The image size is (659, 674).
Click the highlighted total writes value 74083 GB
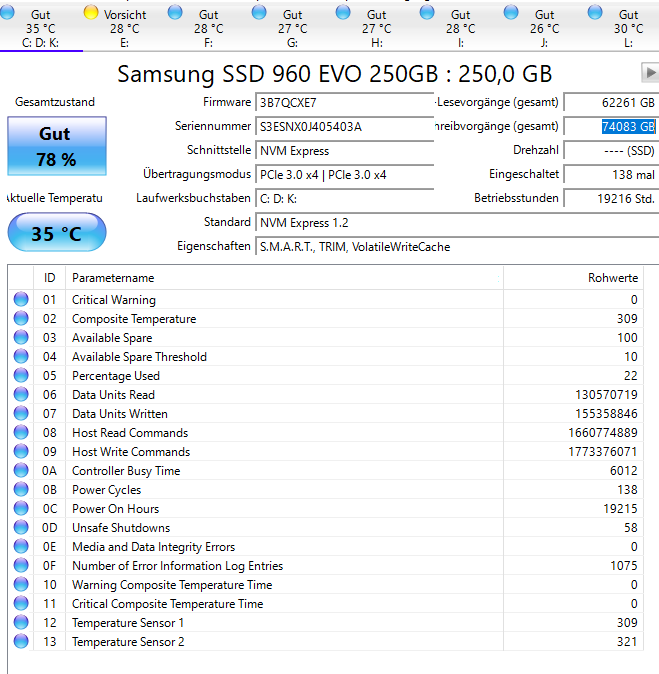[611, 127]
